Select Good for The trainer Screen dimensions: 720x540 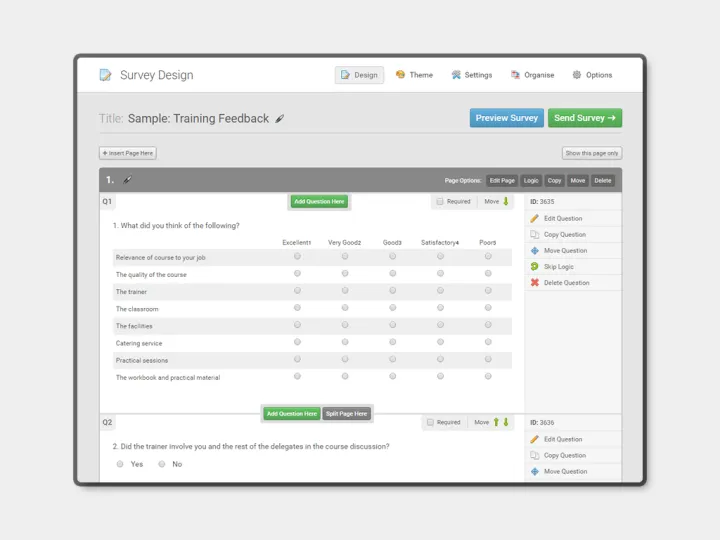tap(393, 290)
